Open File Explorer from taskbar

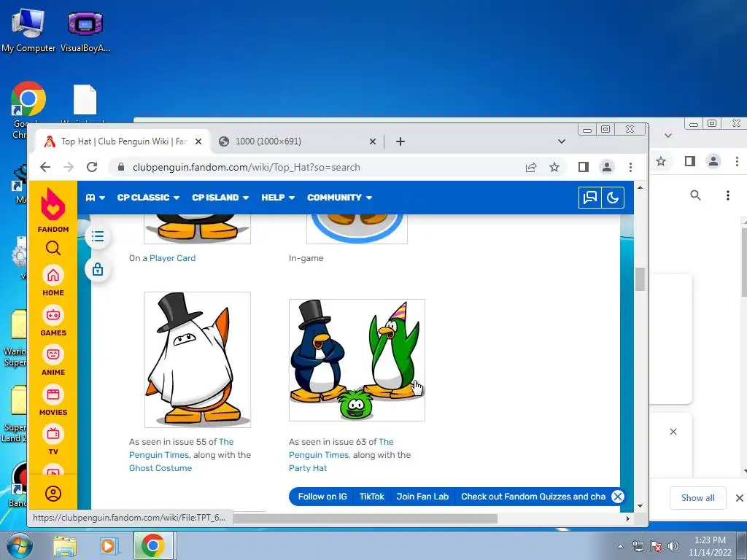click(x=65, y=545)
